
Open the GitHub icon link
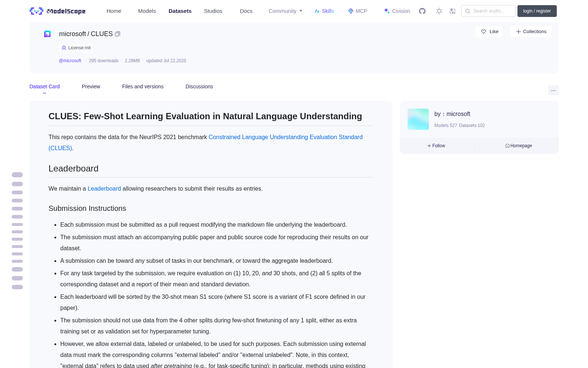pyautogui.click(x=422, y=11)
